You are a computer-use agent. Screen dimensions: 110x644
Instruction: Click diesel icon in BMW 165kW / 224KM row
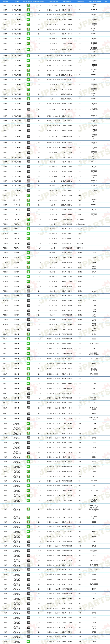click(x=28, y=167)
